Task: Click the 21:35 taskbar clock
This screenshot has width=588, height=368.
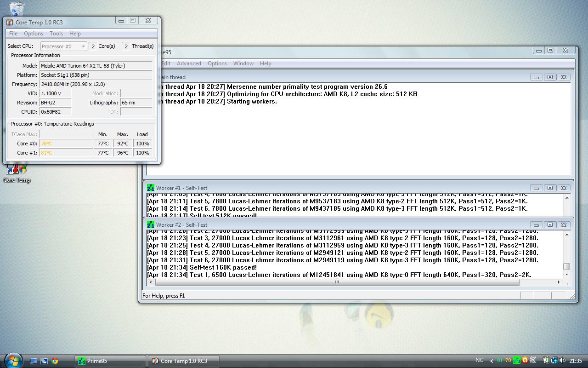Action: pyautogui.click(x=576, y=361)
